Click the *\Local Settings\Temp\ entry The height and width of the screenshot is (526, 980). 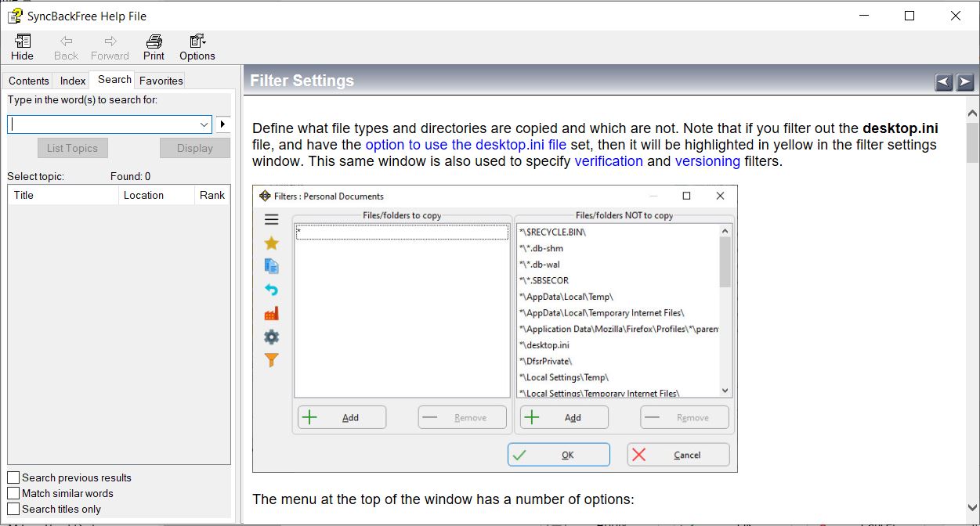coord(563,377)
